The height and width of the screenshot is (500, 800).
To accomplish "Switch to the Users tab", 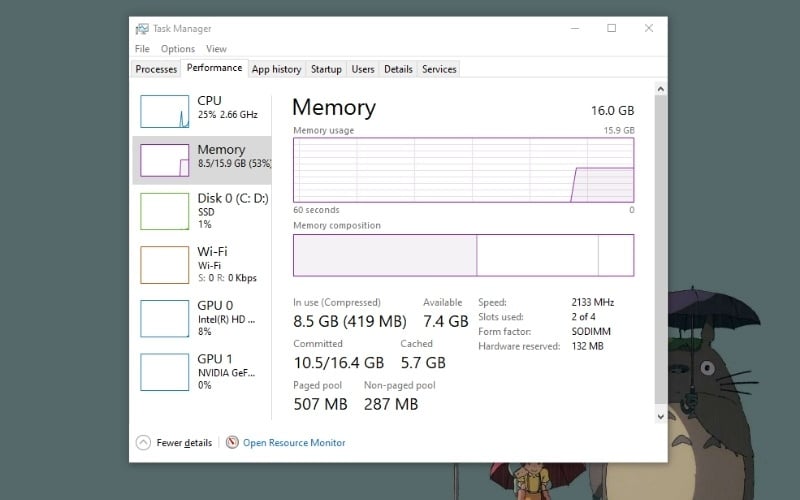I will (x=363, y=69).
